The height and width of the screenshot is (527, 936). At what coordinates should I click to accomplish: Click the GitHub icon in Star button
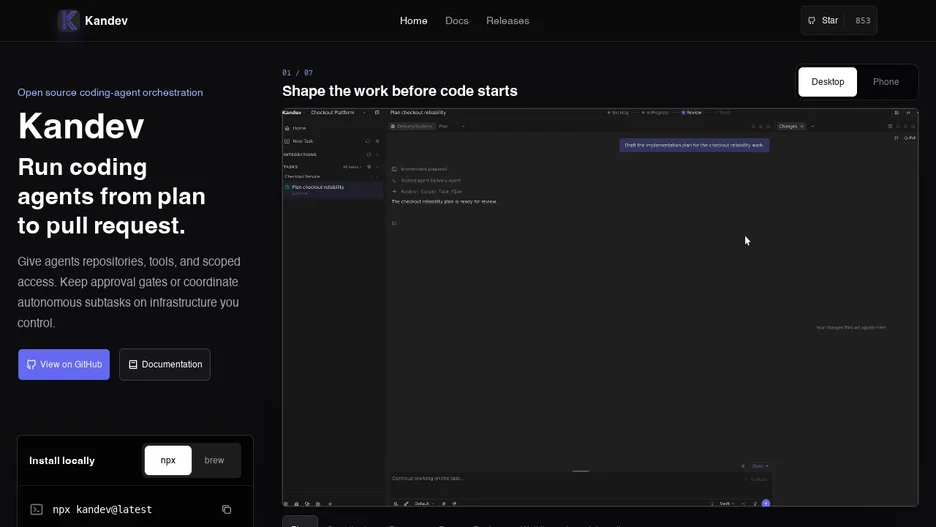pyautogui.click(x=811, y=20)
